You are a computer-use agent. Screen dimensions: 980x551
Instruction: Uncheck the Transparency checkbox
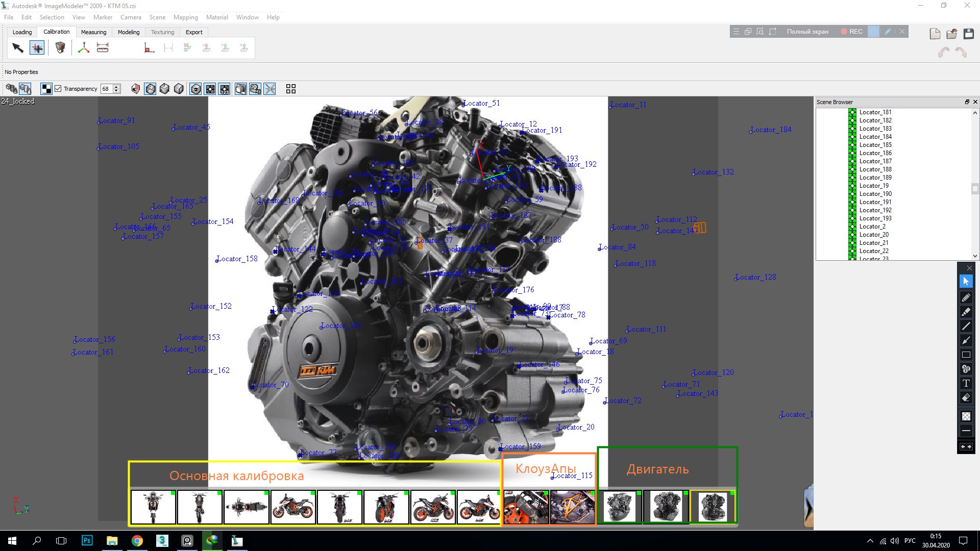coord(58,89)
